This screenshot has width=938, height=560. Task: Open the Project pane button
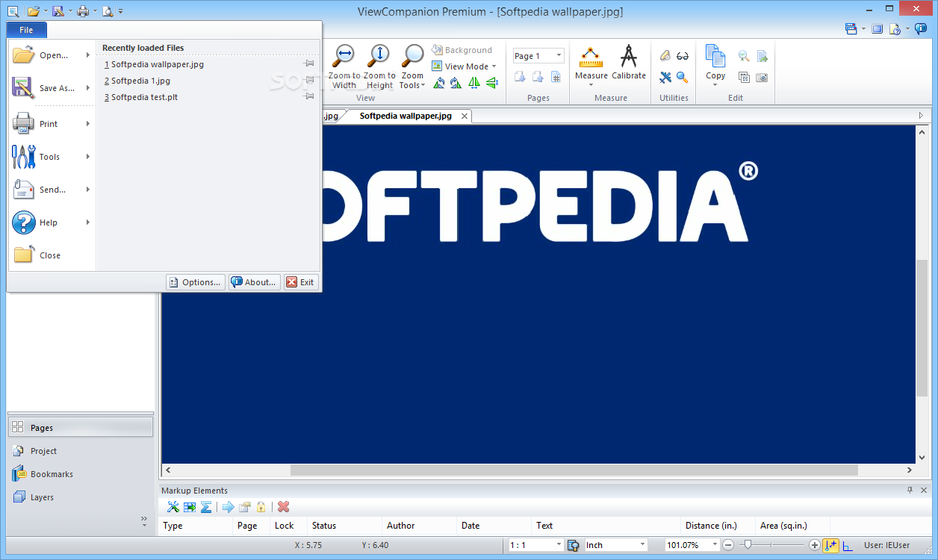(x=81, y=451)
